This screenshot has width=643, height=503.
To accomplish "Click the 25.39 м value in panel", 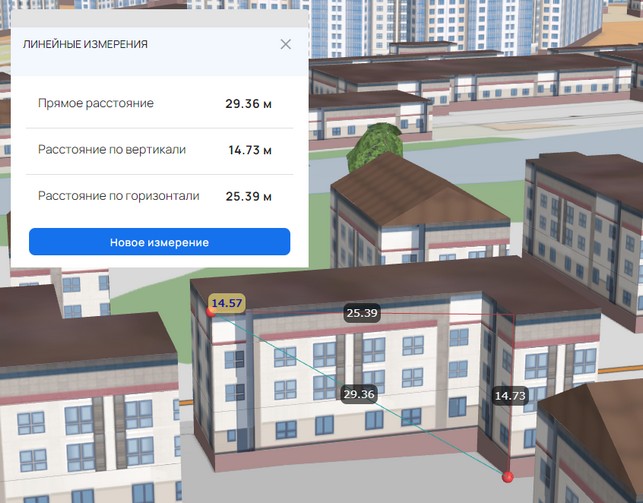I will click(248, 196).
